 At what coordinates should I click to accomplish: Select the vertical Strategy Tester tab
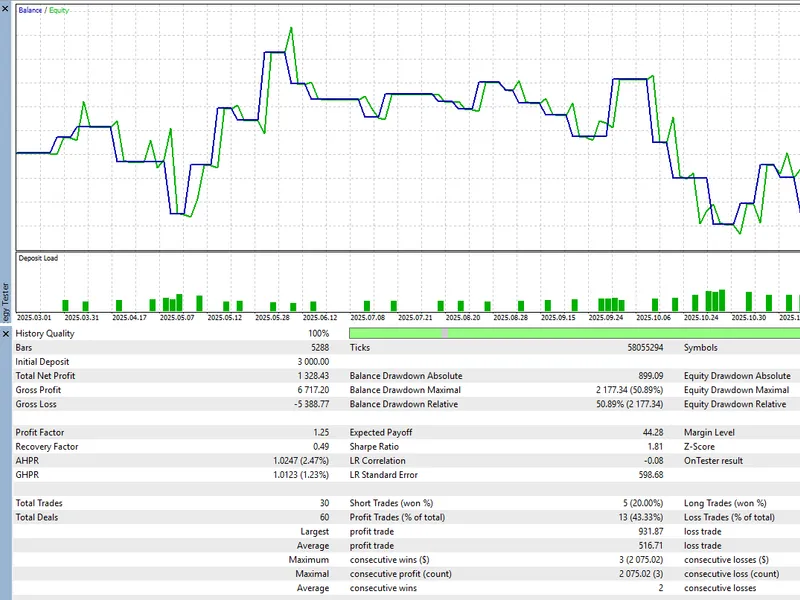pyautogui.click(x=5, y=302)
